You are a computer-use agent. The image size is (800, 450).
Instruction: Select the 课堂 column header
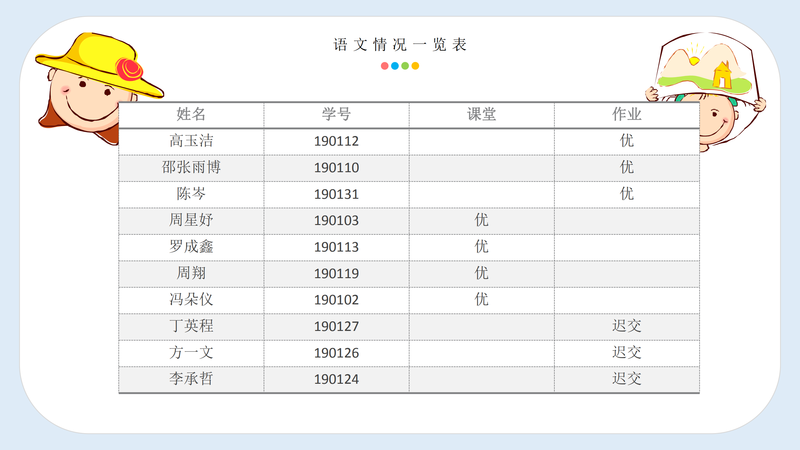[x=482, y=114]
